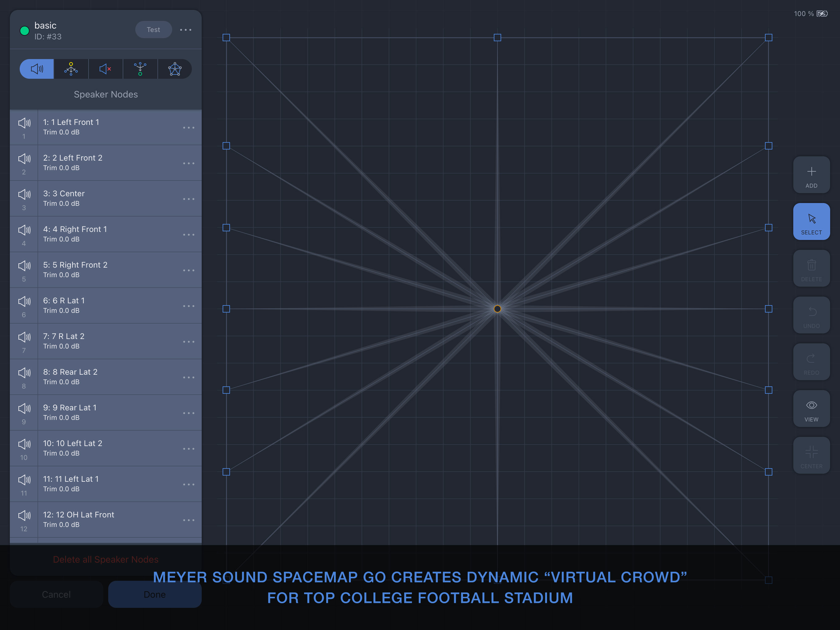
Task: Click speaker icon for node 4
Action: coord(24,230)
